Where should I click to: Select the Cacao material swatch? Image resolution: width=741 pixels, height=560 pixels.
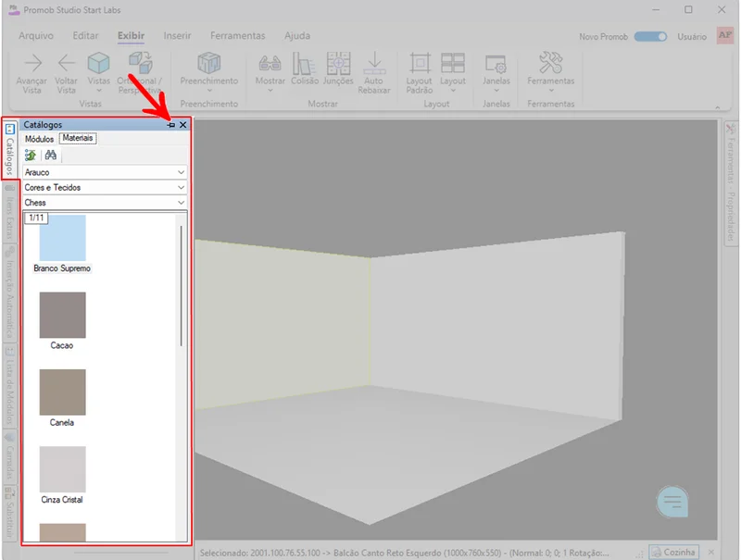(62, 316)
